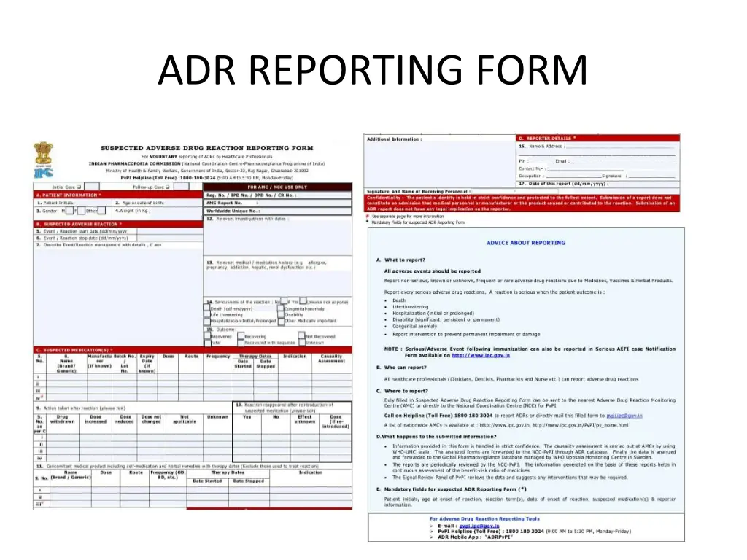Tick Seriousness of reaction No box

[284, 300]
